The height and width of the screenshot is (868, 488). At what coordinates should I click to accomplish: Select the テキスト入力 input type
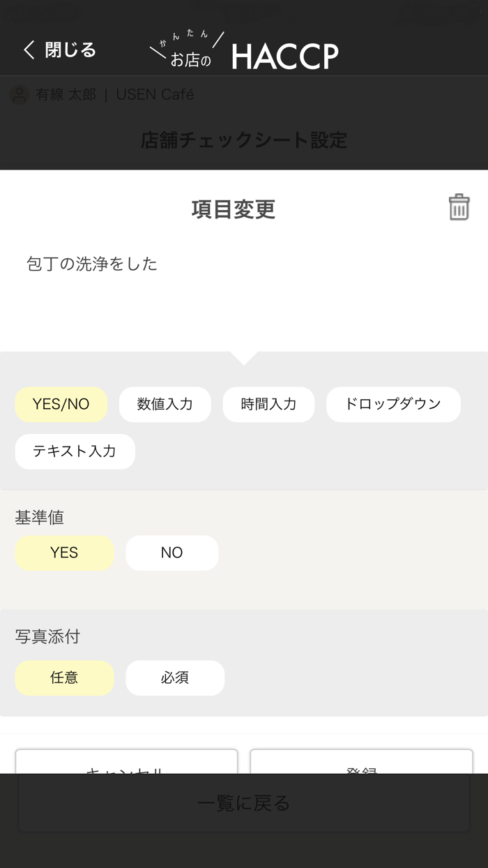(x=75, y=451)
